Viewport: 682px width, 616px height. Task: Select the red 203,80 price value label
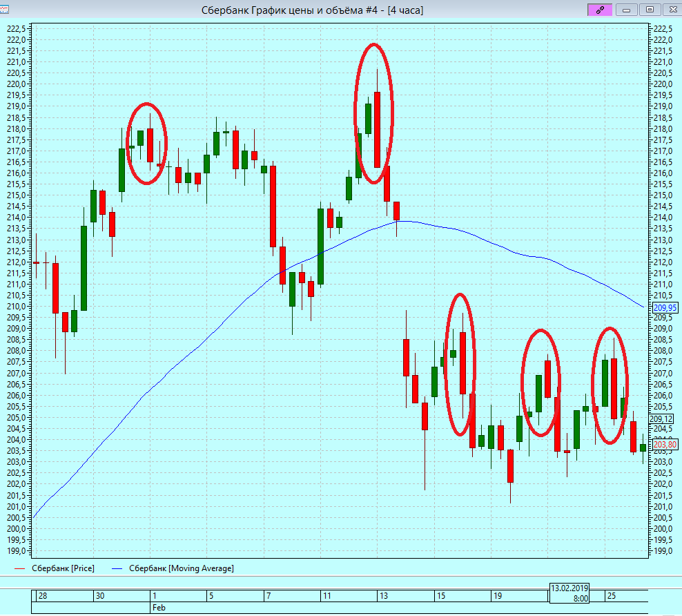[x=665, y=445]
